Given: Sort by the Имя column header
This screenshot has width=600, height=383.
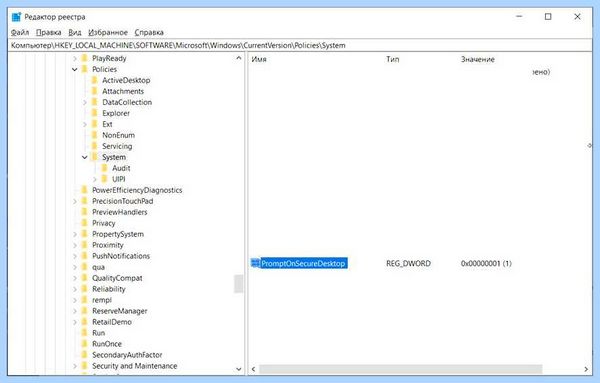Looking at the screenshot, I should pyautogui.click(x=259, y=59).
